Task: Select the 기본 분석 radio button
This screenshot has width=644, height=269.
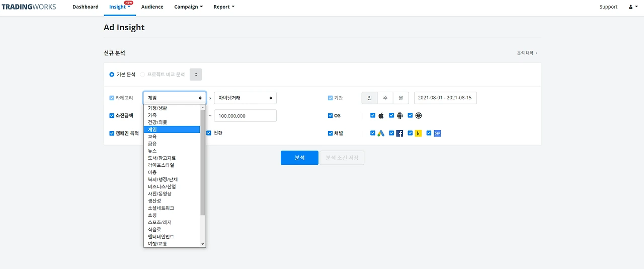Action: [x=112, y=74]
